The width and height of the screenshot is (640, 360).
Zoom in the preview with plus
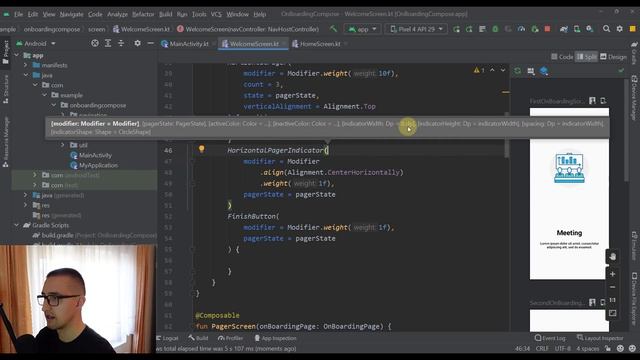pos(612,274)
